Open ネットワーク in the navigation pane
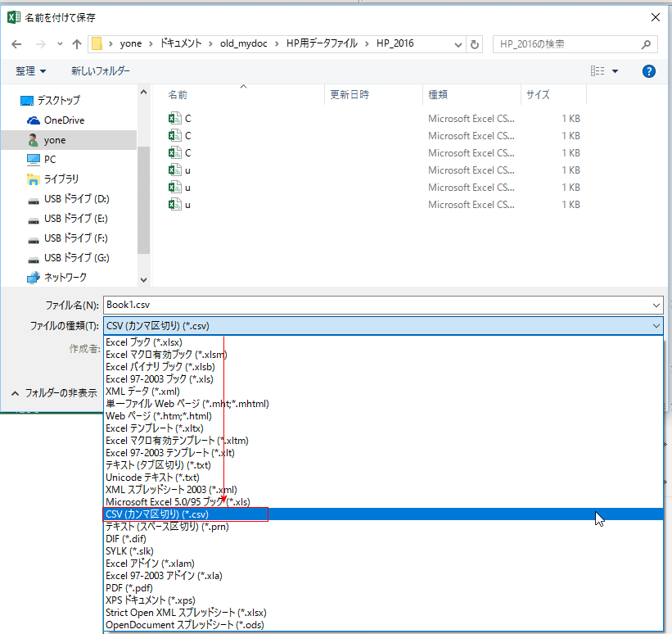This screenshot has height=634, width=672. click(65, 278)
